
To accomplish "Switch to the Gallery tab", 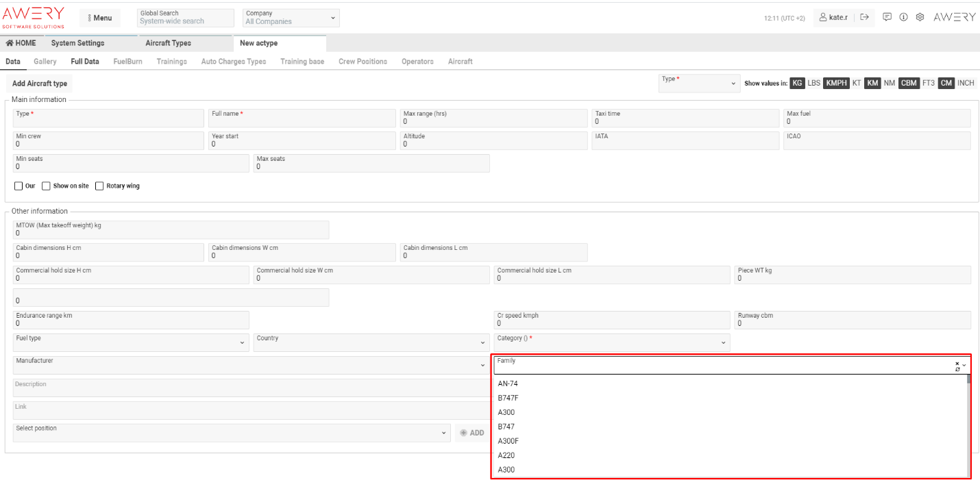I will tap(45, 61).
